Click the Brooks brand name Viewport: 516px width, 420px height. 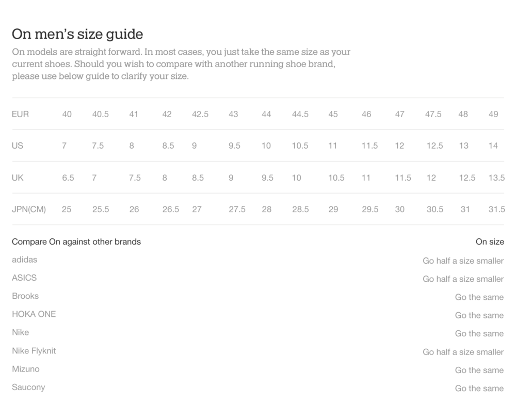(25, 296)
